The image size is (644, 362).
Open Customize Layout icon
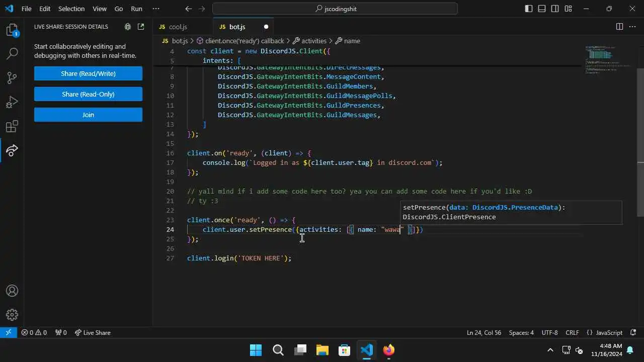[x=568, y=9]
